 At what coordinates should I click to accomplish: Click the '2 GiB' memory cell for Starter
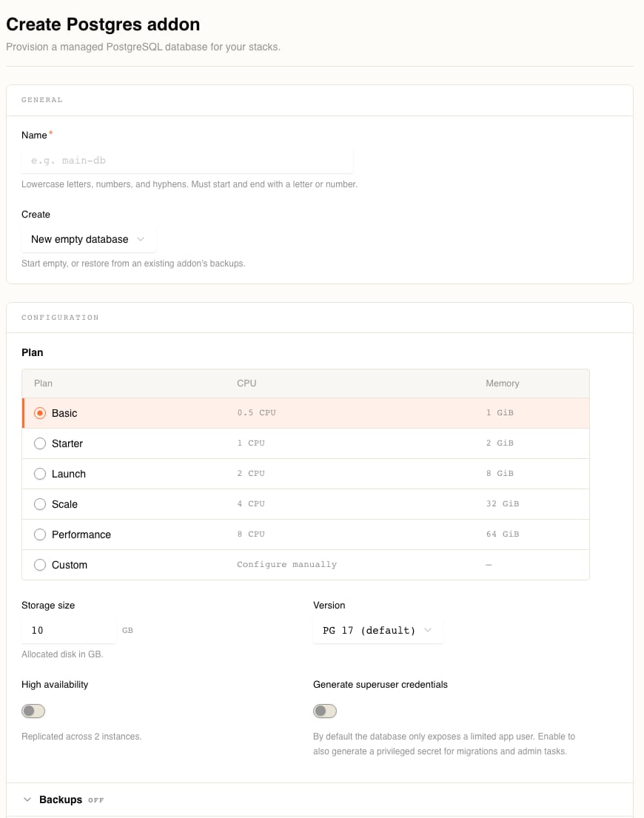[x=500, y=443]
